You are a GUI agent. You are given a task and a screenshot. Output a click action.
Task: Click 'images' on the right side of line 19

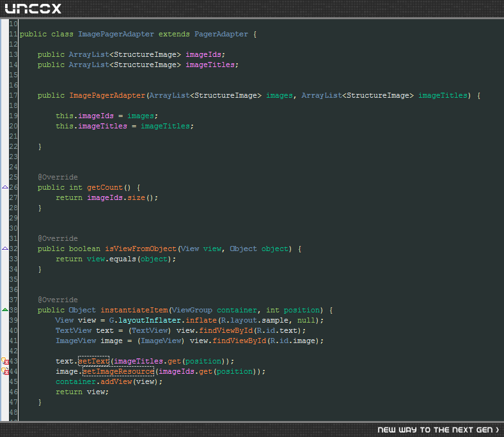pyautogui.click(x=141, y=116)
